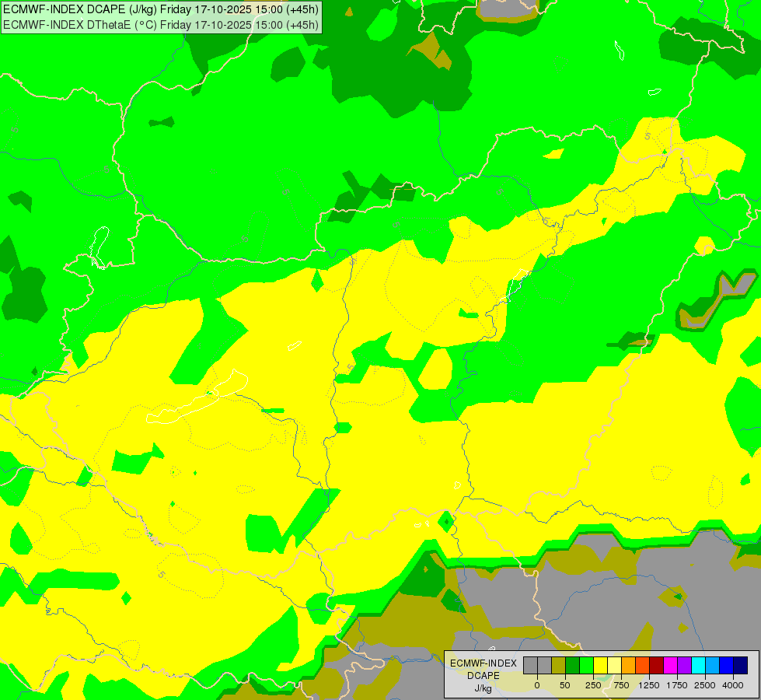Select the bright green legend swatch

(586, 666)
